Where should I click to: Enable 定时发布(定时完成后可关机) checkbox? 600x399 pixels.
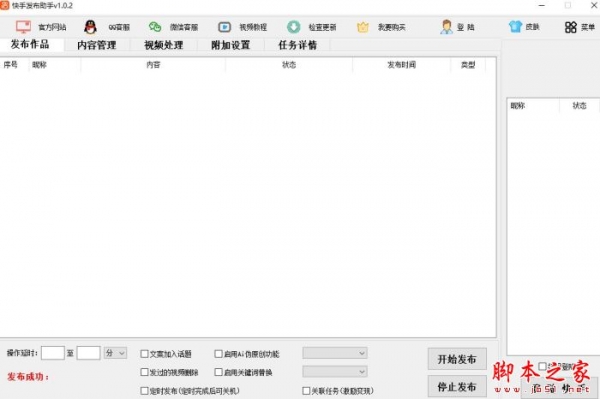(144, 391)
